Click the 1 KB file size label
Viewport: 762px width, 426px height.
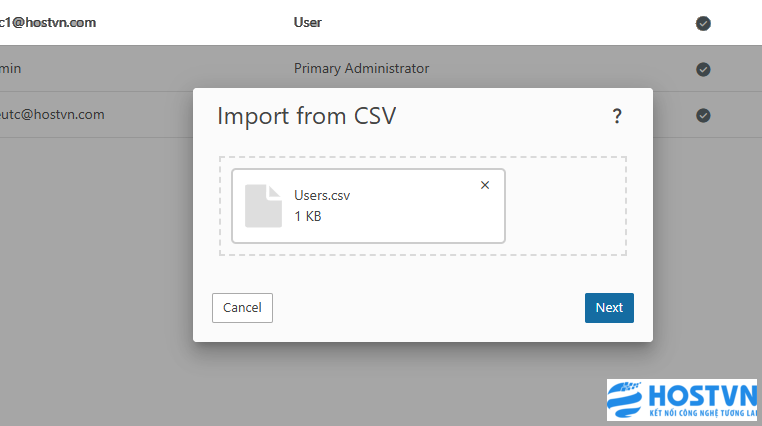pyautogui.click(x=308, y=216)
